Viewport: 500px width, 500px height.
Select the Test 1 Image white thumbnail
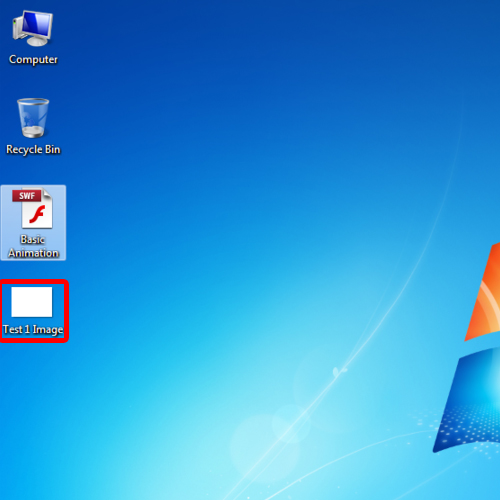(x=32, y=302)
